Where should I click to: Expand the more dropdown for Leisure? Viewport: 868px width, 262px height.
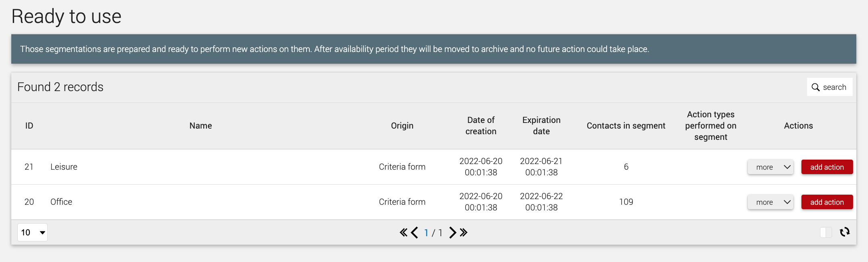click(x=770, y=167)
